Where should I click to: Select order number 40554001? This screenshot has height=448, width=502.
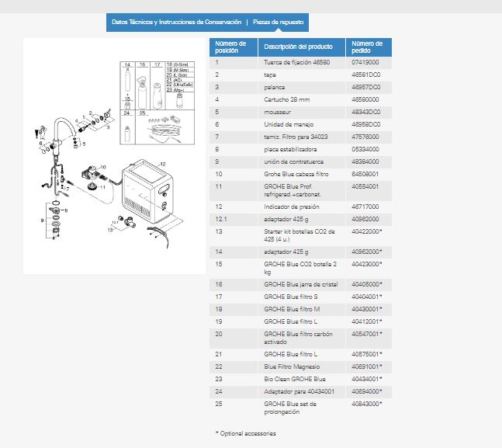tap(365, 187)
